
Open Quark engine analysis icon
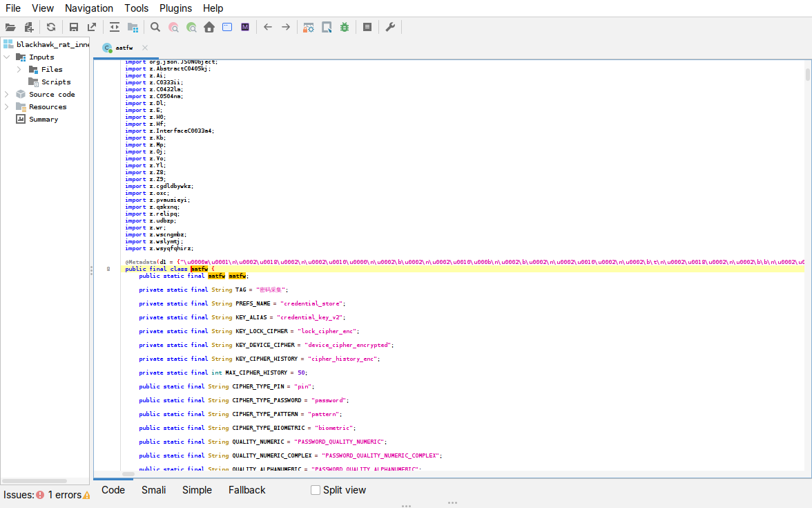tap(327, 28)
